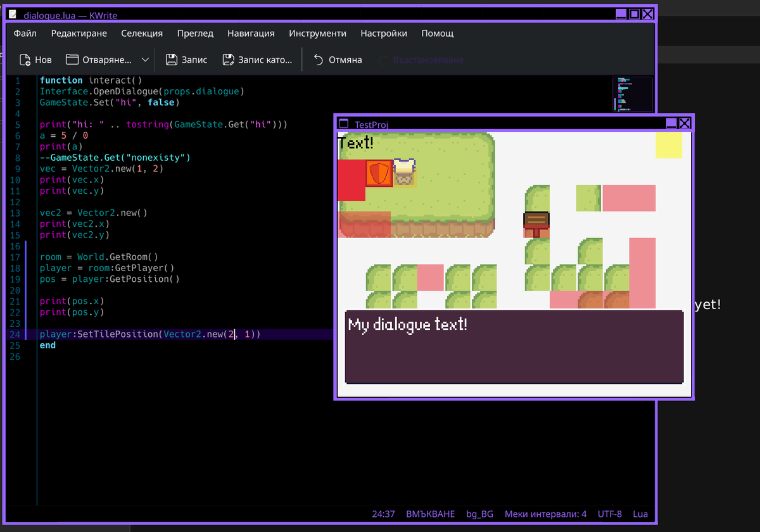This screenshot has height=532, width=760.
Task: Click the solid red square in TestProj
Action: coord(351,180)
